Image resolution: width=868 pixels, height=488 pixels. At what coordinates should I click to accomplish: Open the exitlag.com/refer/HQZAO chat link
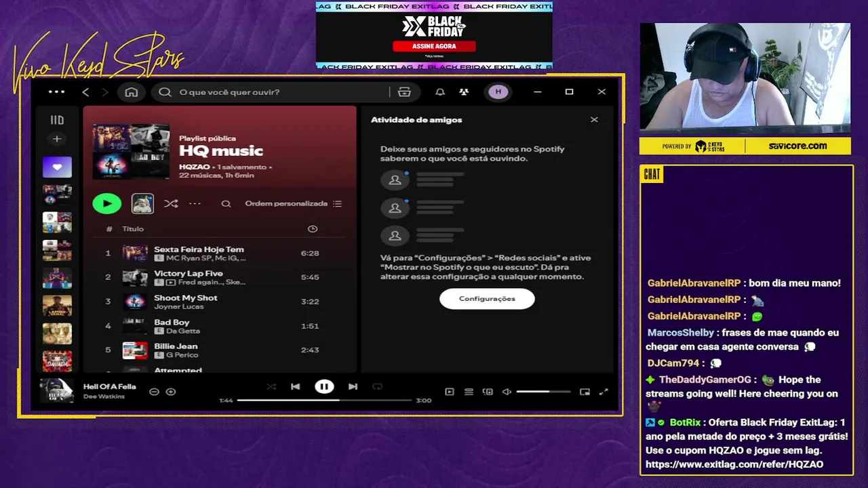click(734, 464)
